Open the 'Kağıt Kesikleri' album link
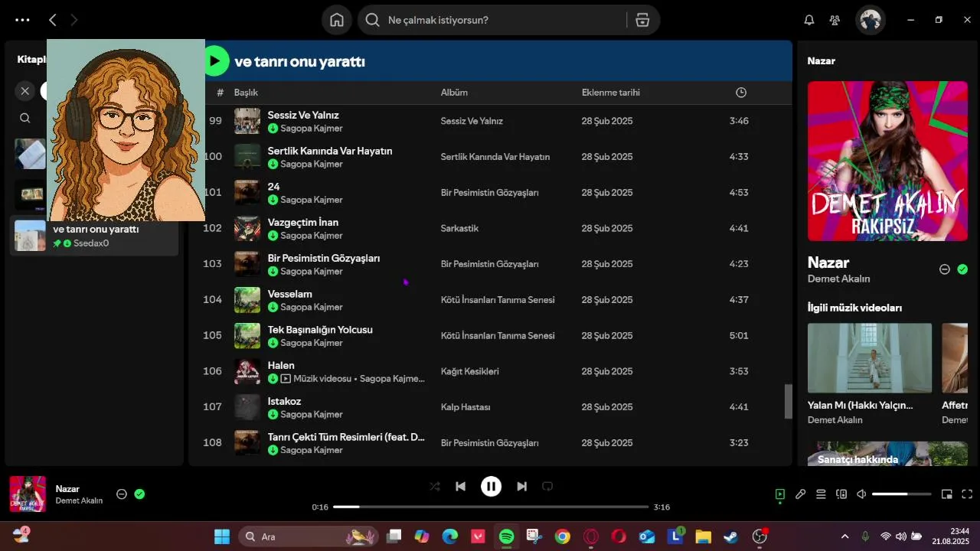980x551 pixels. point(469,371)
